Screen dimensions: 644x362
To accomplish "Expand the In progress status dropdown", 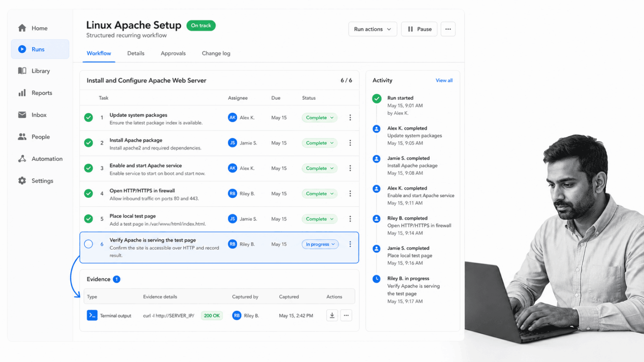I will click(x=320, y=244).
